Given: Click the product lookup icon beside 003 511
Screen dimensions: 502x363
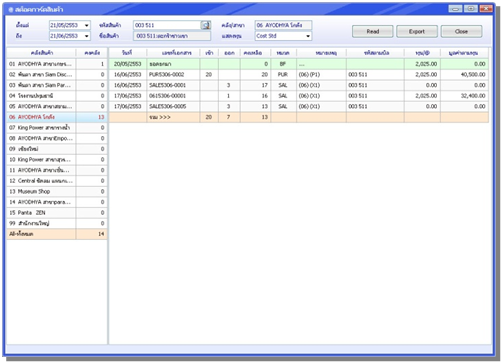Looking at the screenshot, I should [206, 25].
